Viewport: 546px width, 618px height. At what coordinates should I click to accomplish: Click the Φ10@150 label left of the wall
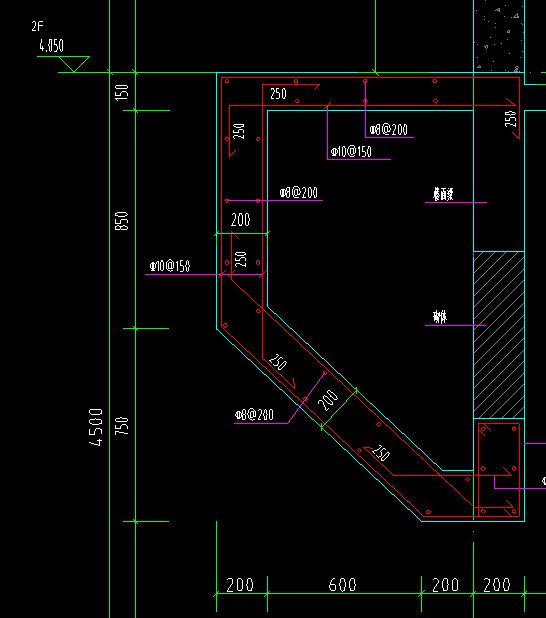(x=170, y=266)
